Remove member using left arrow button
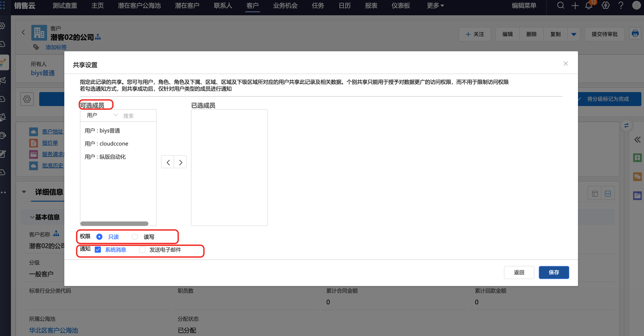 click(168, 162)
